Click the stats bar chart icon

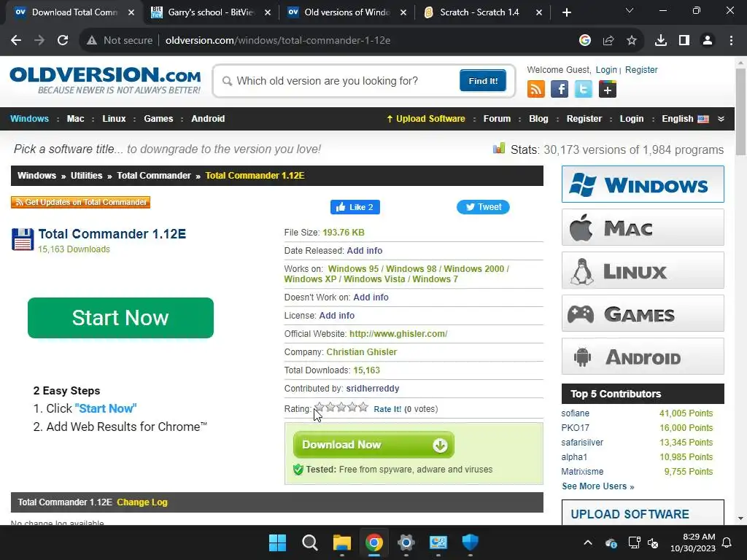499,149
